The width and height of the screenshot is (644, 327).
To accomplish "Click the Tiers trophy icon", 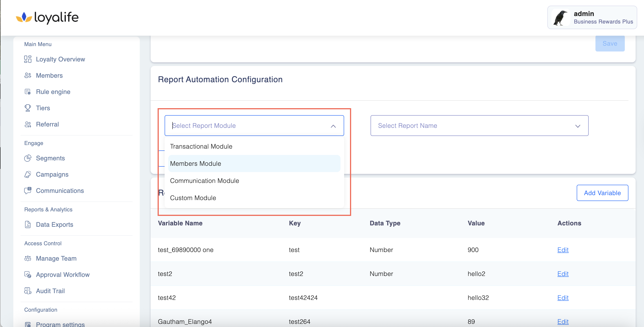I will [x=28, y=108].
